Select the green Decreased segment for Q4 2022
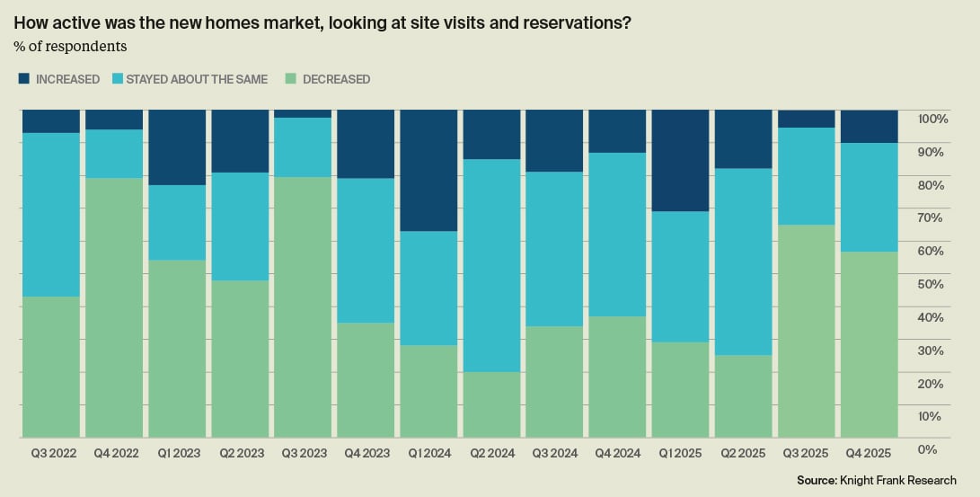980x497 pixels. (114, 307)
